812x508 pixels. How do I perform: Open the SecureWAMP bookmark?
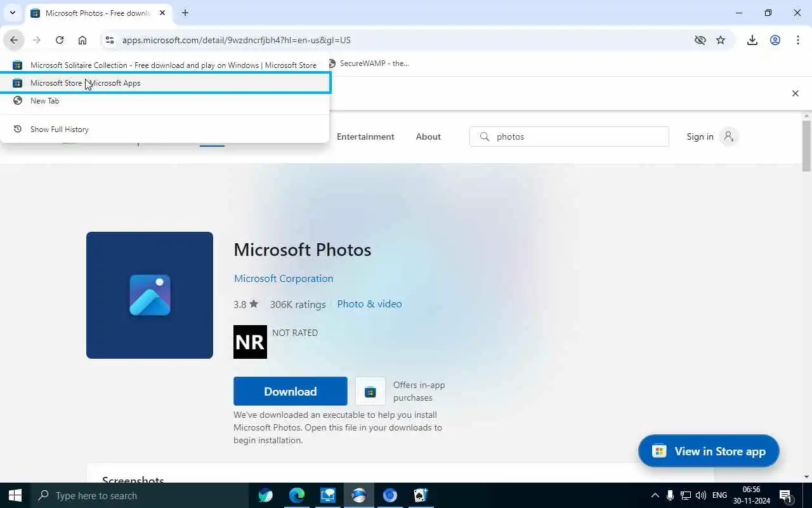[369, 63]
